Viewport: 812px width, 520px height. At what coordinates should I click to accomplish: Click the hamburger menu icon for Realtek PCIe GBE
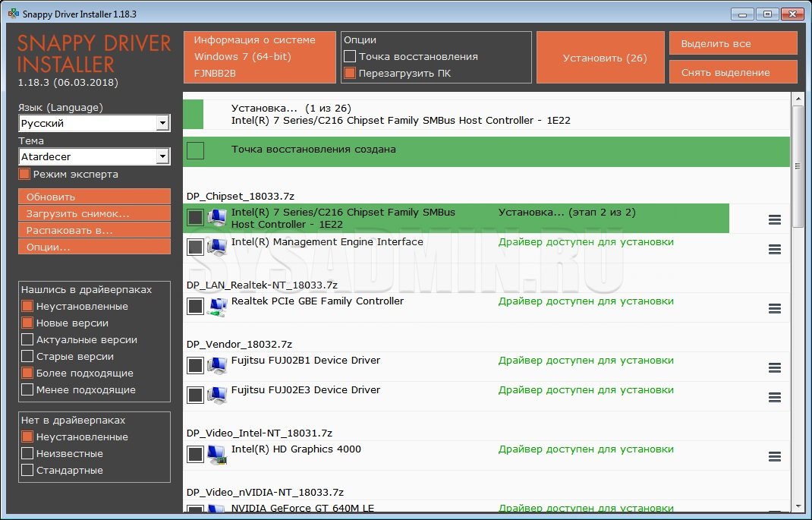pos(774,308)
